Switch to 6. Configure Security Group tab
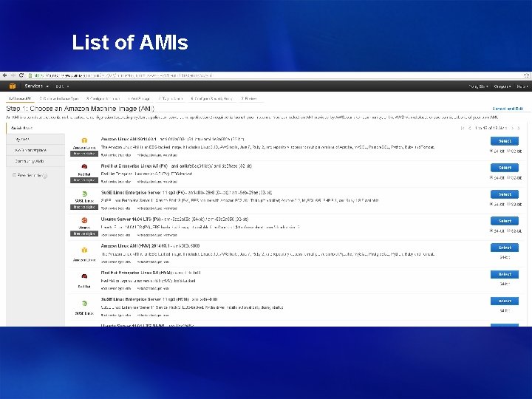The height and width of the screenshot is (399, 532). (212, 98)
